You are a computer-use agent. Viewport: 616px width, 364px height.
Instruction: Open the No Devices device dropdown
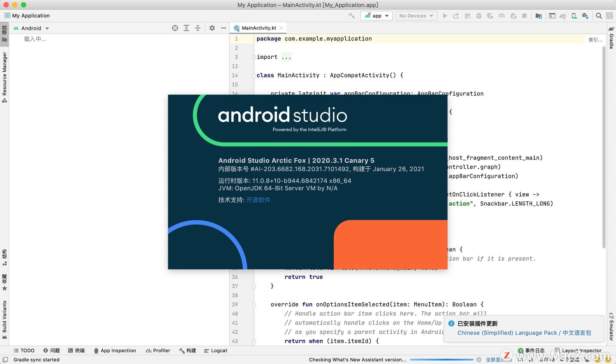tap(416, 15)
